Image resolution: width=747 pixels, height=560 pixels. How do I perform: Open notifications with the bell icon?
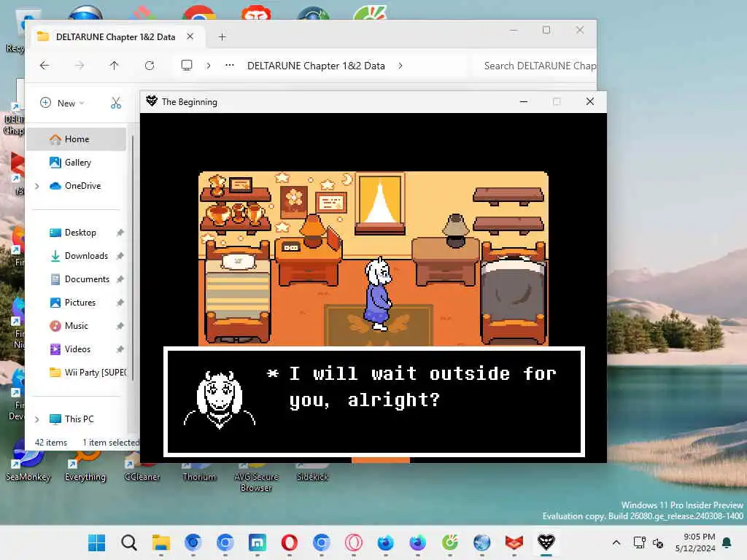(x=727, y=542)
